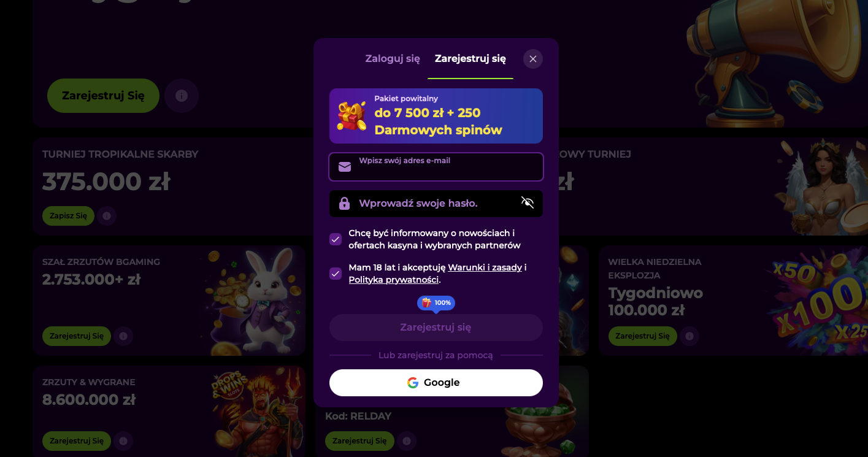This screenshot has height=457, width=868.
Task: Click the info icon beside the large Zarejestruj Się button
Action: pyautogui.click(x=182, y=96)
